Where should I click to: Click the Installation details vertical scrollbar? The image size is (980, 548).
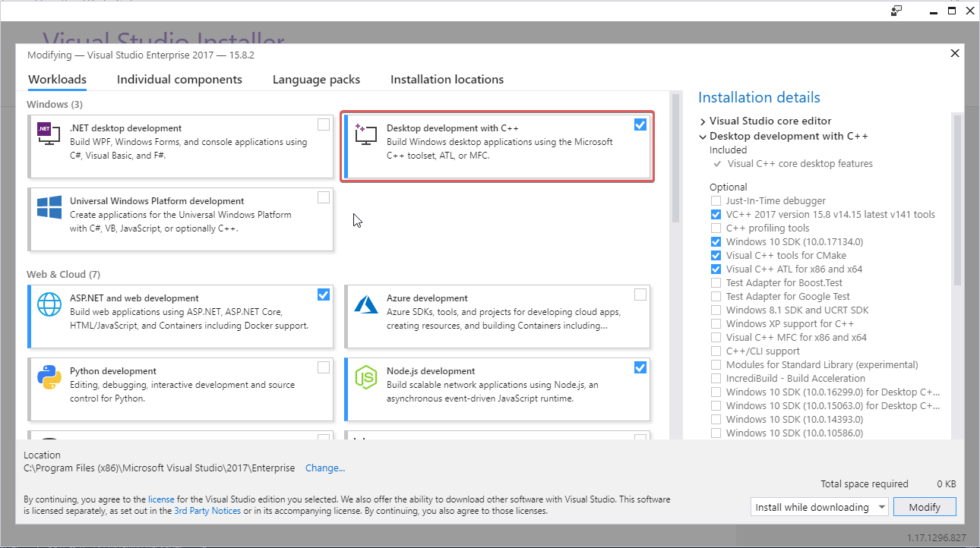pyautogui.click(x=957, y=201)
